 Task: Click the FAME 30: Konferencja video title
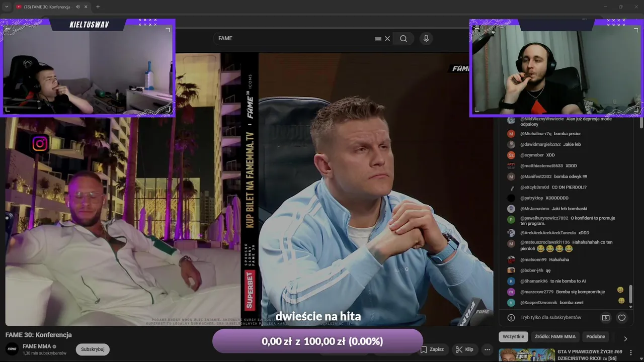[39, 335]
